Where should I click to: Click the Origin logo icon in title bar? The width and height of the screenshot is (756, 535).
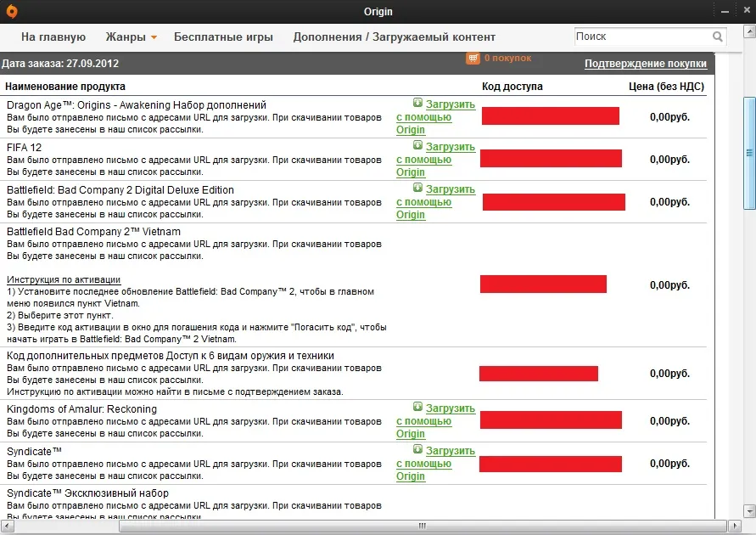[12, 11]
